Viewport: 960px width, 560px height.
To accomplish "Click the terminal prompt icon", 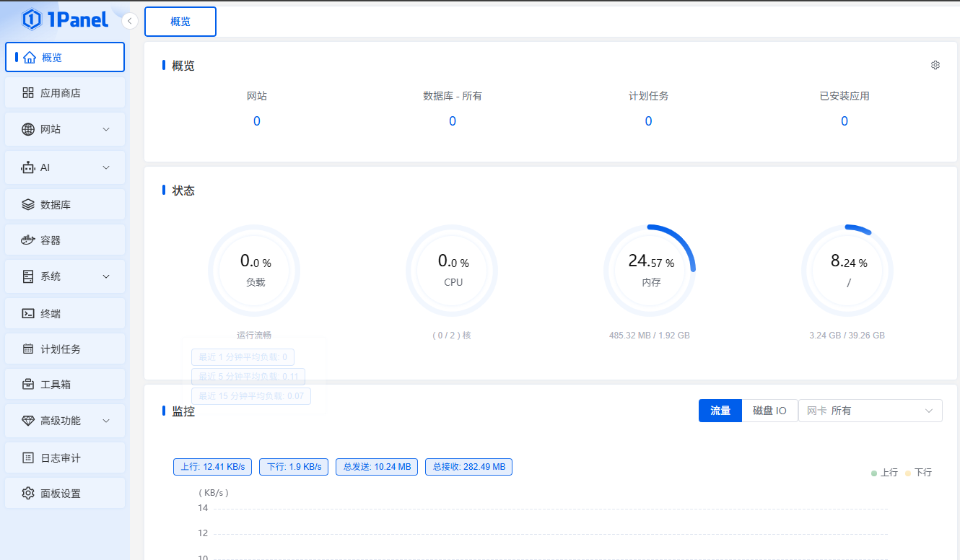I will pyautogui.click(x=28, y=314).
